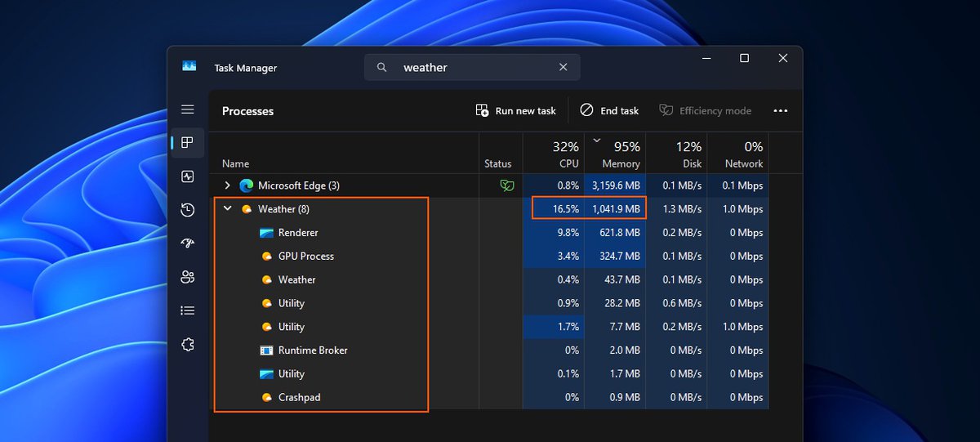Click the 16.5% CPU value
Screen dimensions: 980x442
tap(565, 209)
